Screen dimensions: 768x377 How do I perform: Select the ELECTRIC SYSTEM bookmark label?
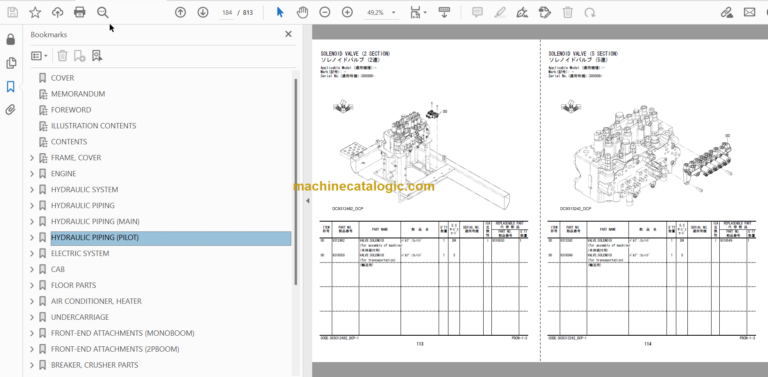point(80,254)
